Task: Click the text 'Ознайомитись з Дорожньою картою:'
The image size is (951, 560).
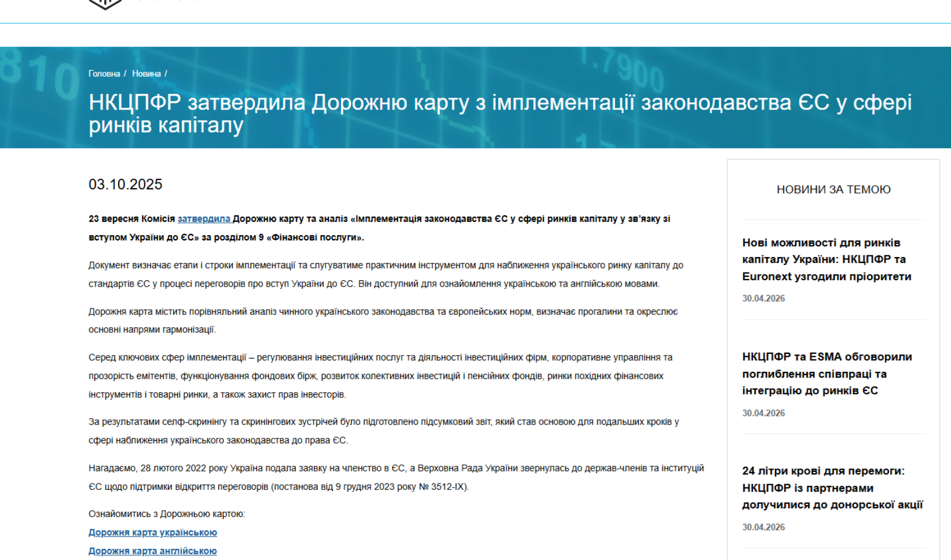Action: coord(167,514)
